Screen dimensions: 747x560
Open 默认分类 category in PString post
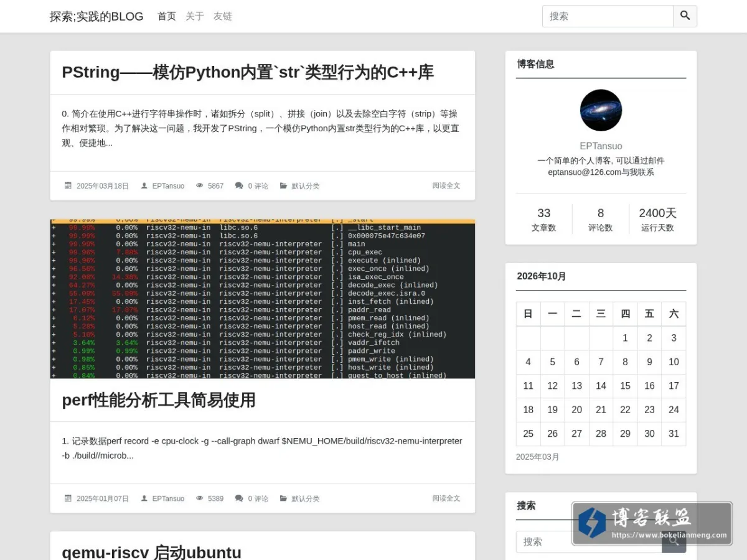306,186
